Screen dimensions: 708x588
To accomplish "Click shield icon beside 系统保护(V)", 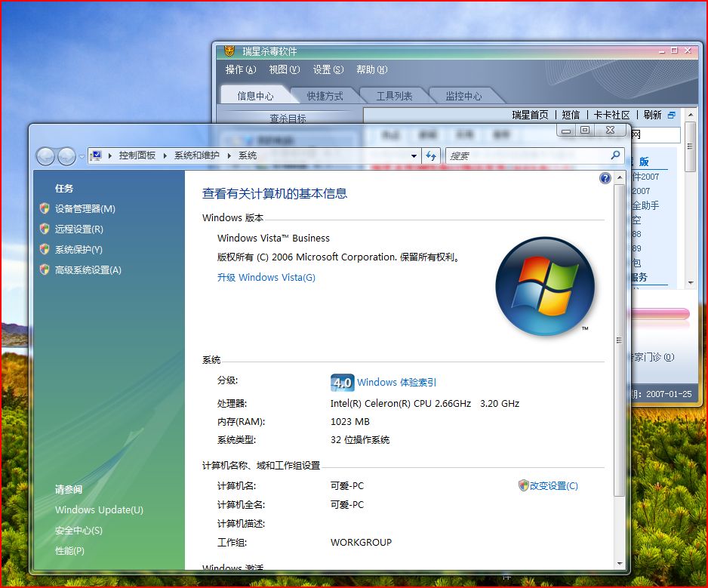I will tap(45, 249).
